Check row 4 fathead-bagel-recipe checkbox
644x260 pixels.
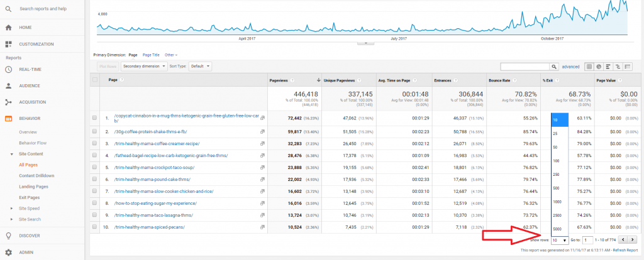point(94,155)
